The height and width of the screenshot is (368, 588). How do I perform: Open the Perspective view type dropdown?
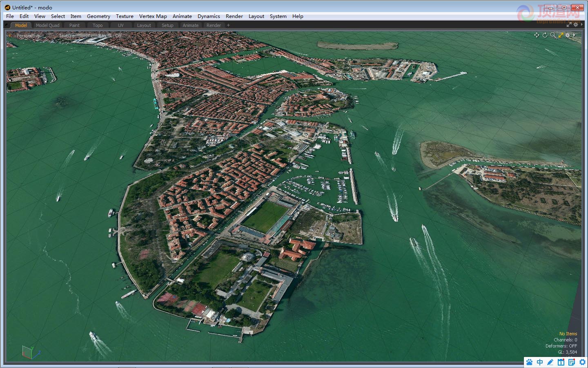28,36
